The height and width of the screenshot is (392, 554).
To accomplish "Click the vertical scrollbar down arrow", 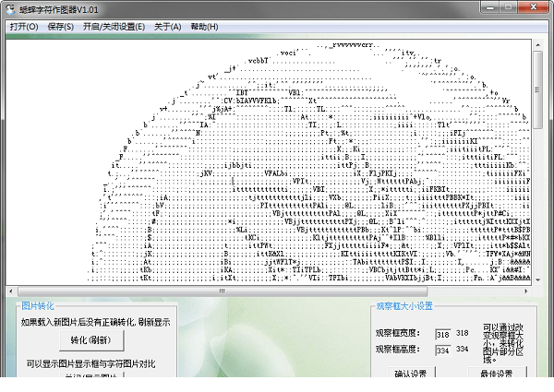I will click(x=537, y=279).
